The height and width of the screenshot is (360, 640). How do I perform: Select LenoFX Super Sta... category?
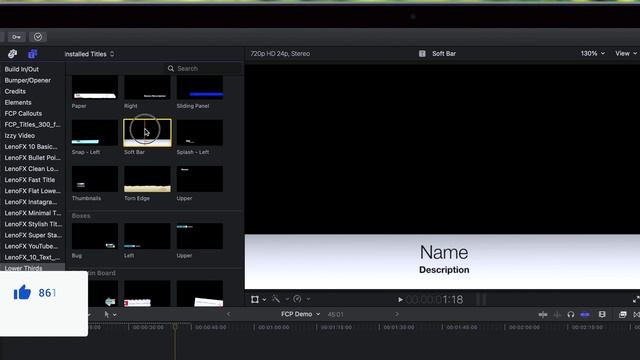coord(33,235)
